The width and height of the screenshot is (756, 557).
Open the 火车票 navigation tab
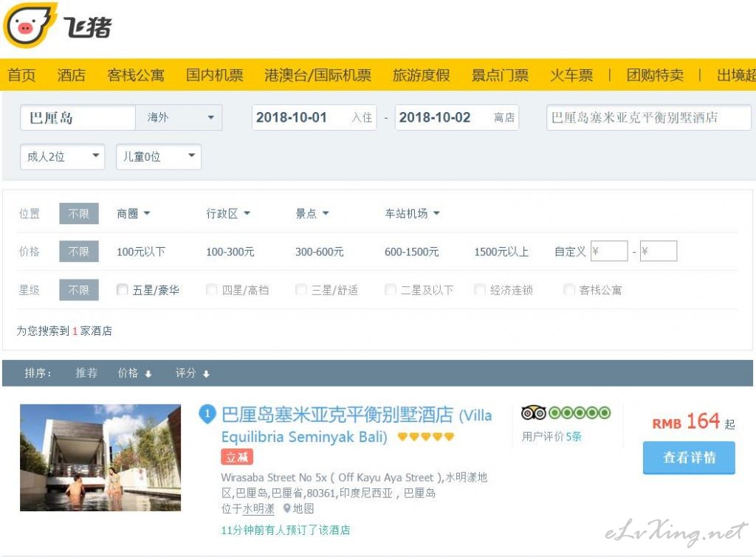click(571, 75)
